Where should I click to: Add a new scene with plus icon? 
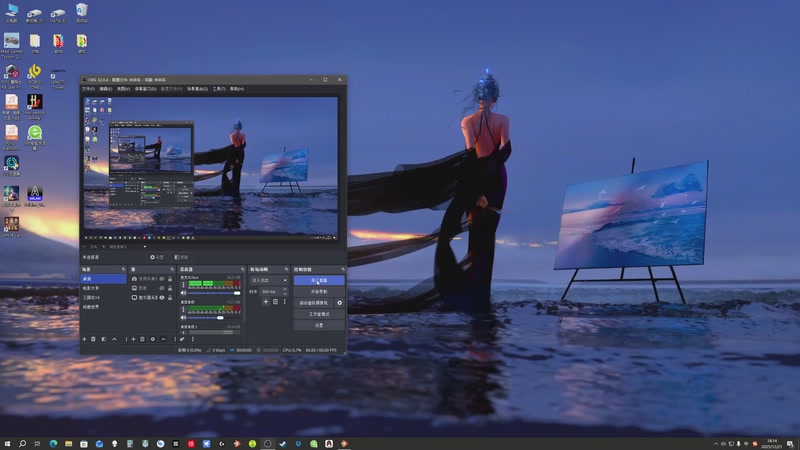click(84, 339)
